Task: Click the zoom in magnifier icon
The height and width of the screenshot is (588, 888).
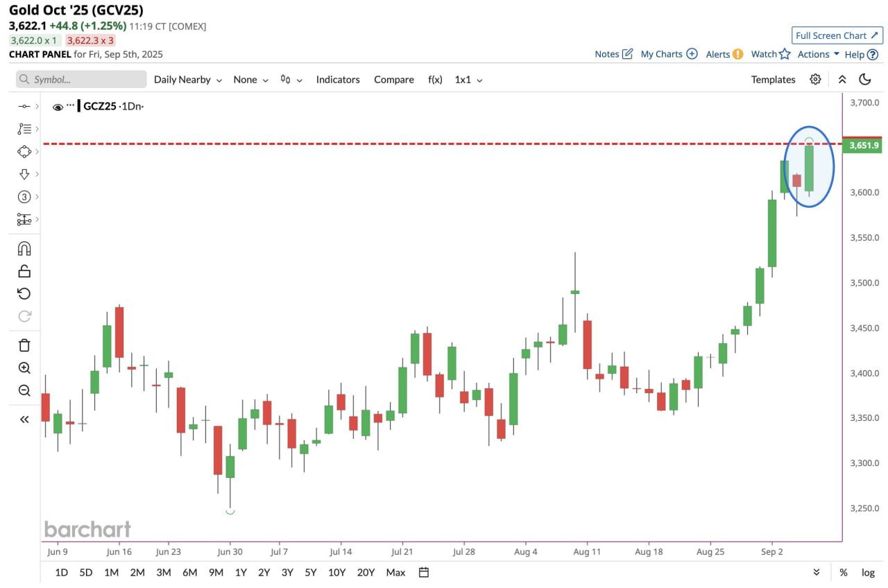Action: [x=24, y=368]
